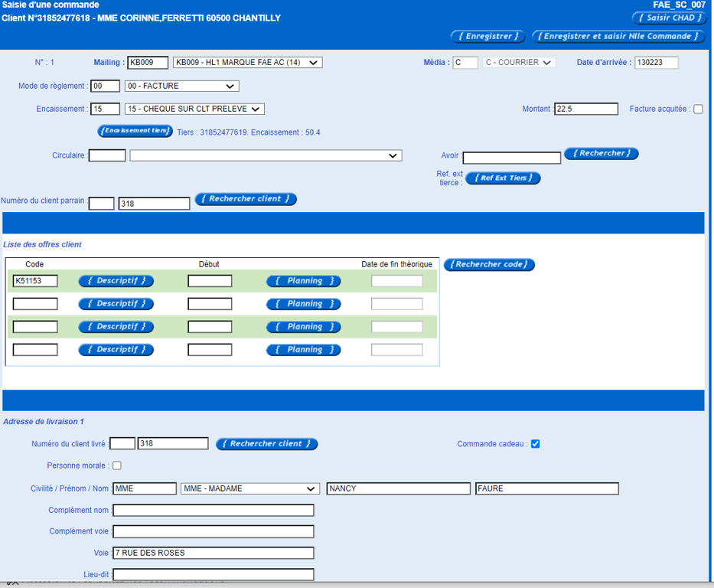Open Planning for offer K51153
714x588 pixels.
(303, 280)
